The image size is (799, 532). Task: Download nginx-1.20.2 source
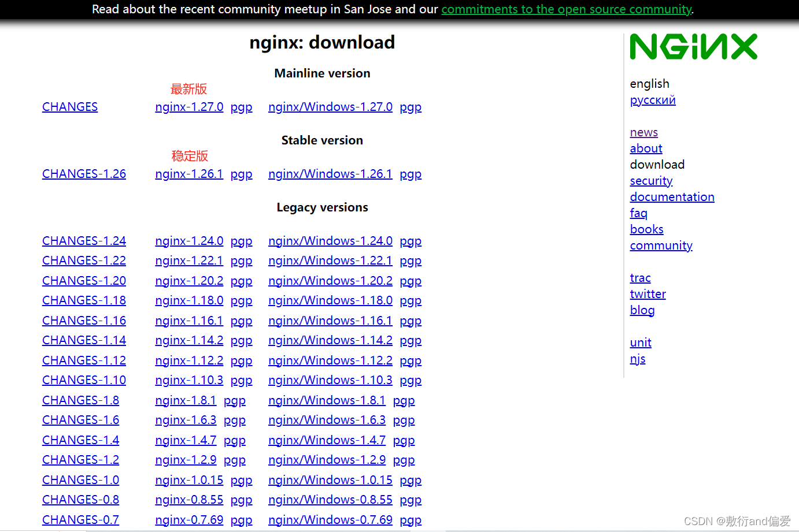pos(189,281)
